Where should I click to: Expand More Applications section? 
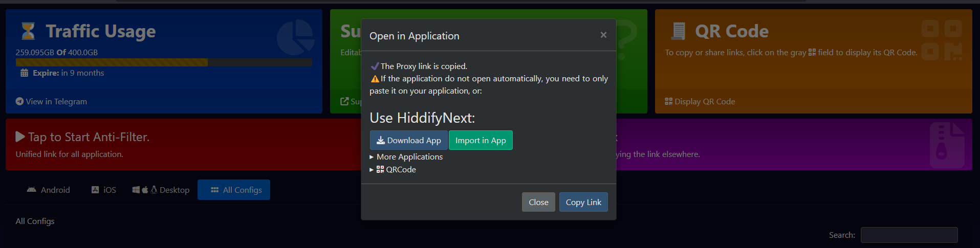(x=406, y=157)
